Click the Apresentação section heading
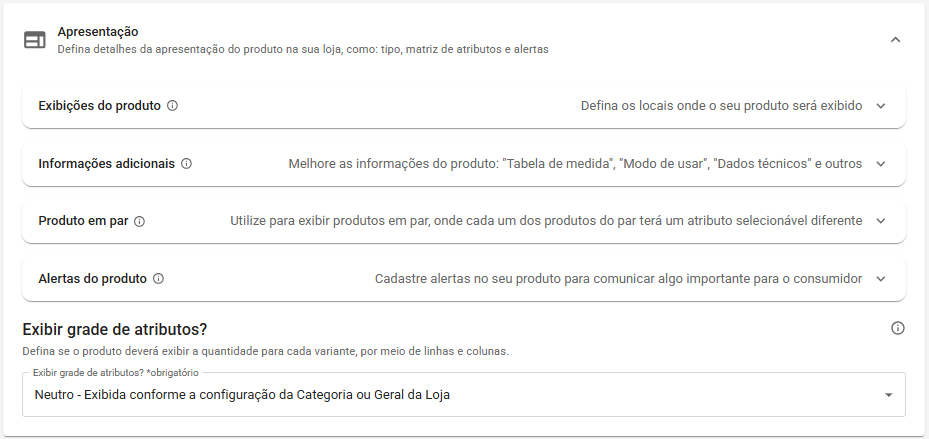Image resolution: width=929 pixels, height=439 pixels. (98, 31)
